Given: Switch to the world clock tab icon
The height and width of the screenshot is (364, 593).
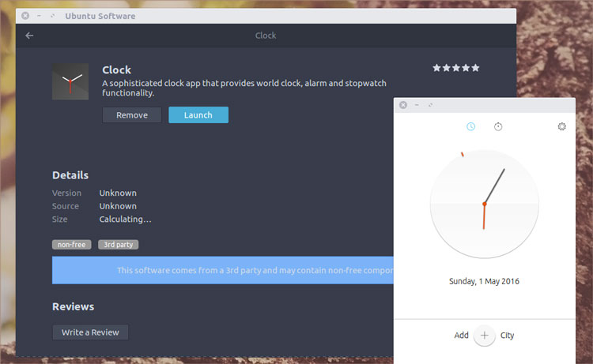Looking at the screenshot, I should pos(471,126).
